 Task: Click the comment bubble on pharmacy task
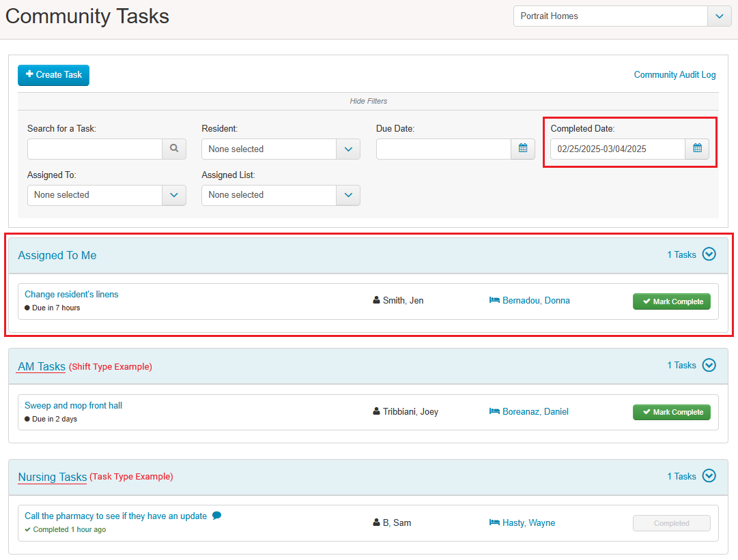pyautogui.click(x=217, y=516)
